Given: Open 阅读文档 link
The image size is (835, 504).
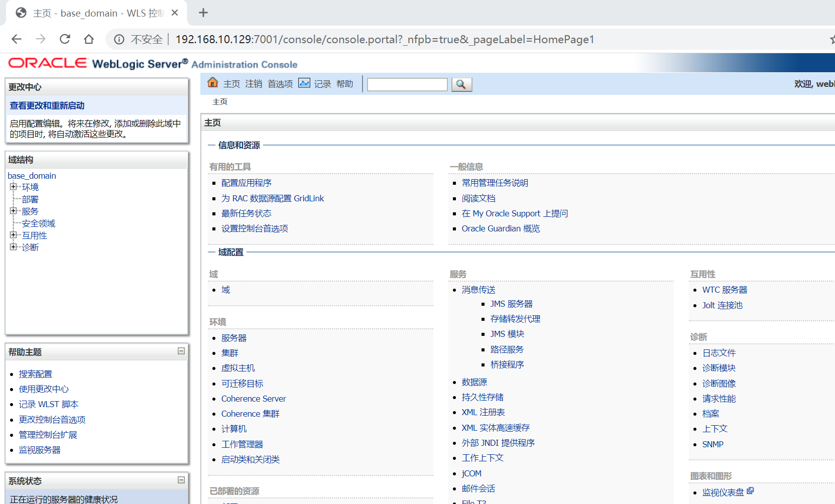Looking at the screenshot, I should 479,198.
